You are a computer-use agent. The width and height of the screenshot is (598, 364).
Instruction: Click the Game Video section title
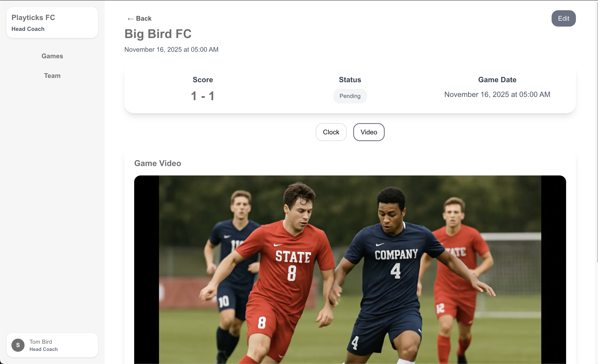coord(157,163)
